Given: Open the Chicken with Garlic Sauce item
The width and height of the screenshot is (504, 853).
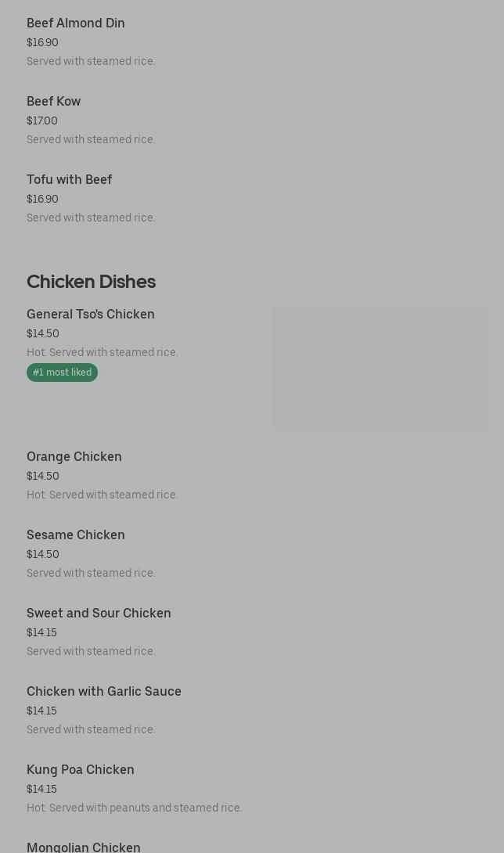Looking at the screenshot, I should coord(104,692).
